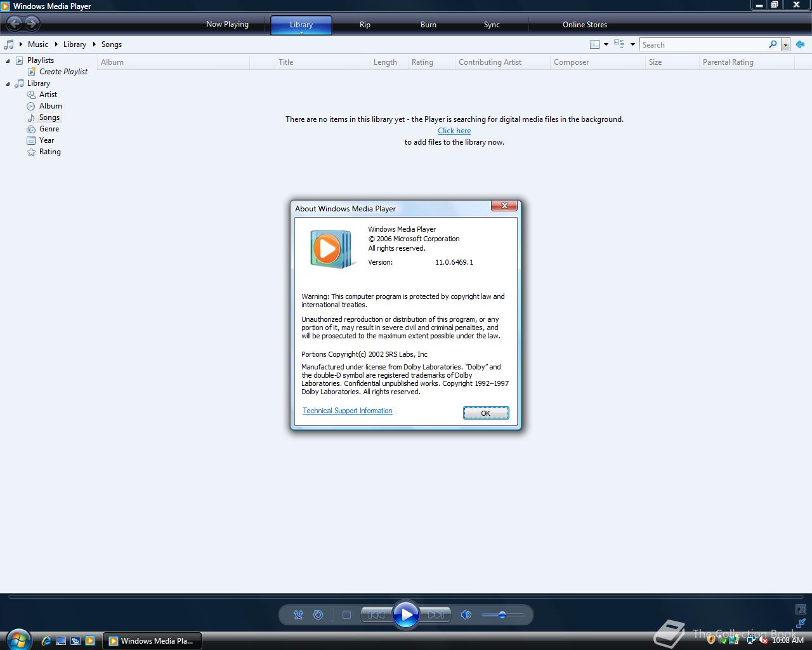Open the Burn tab
The height and width of the screenshot is (650, 812).
pos(428,25)
